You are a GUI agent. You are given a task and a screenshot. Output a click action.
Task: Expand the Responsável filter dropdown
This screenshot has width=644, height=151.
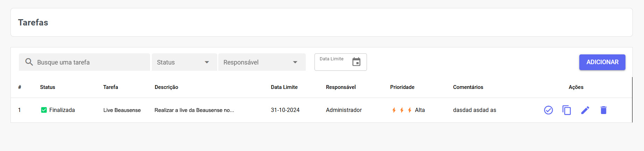(x=262, y=62)
